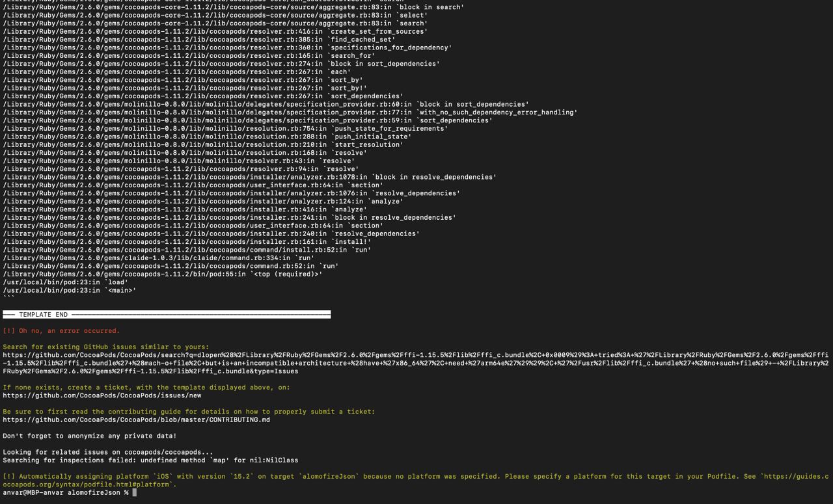Image resolution: width=833 pixels, height=504 pixels.
Task: Click the analyzer.rb:1076 'resolve_dependencies' line
Action: coord(232,193)
